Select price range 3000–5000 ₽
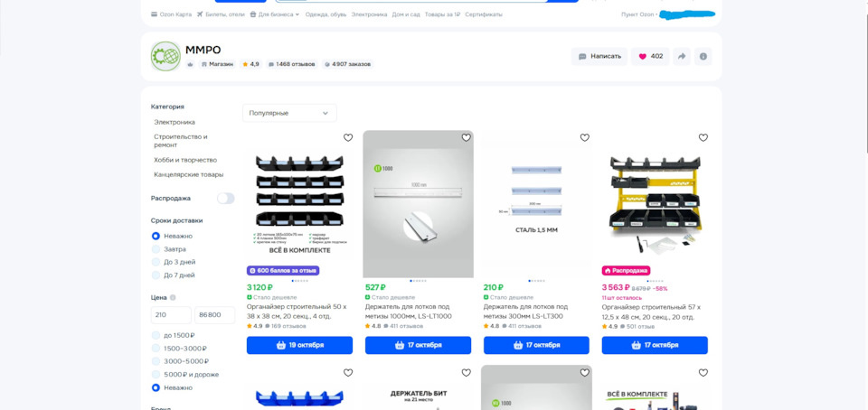868x410 pixels. [x=156, y=361]
